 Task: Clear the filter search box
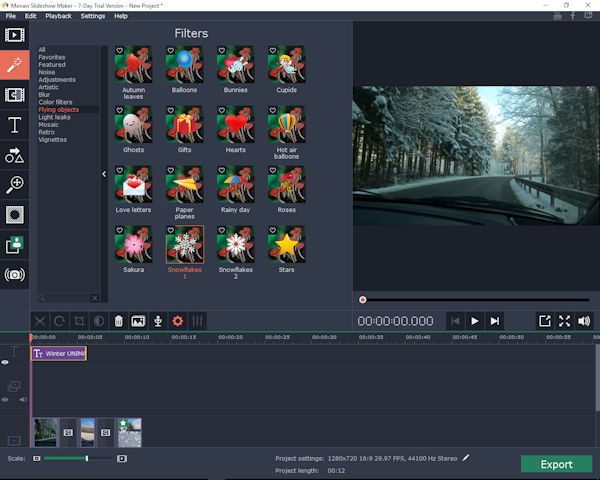[x=95, y=298]
